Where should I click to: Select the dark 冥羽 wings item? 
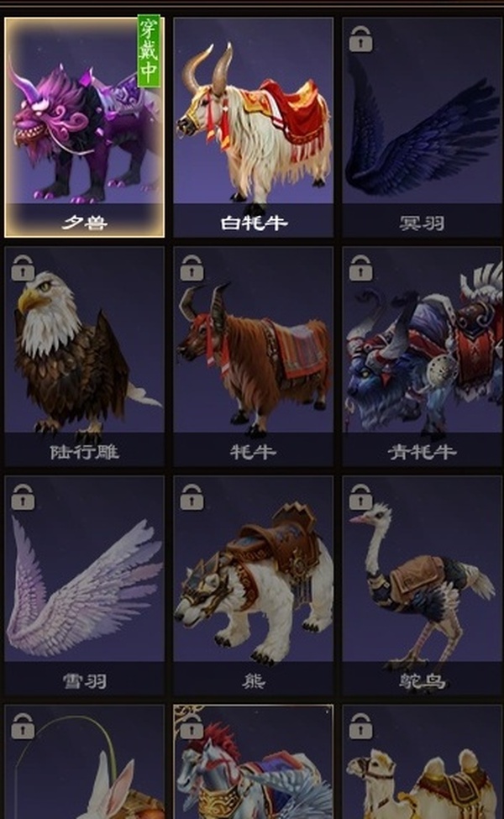coord(422,128)
